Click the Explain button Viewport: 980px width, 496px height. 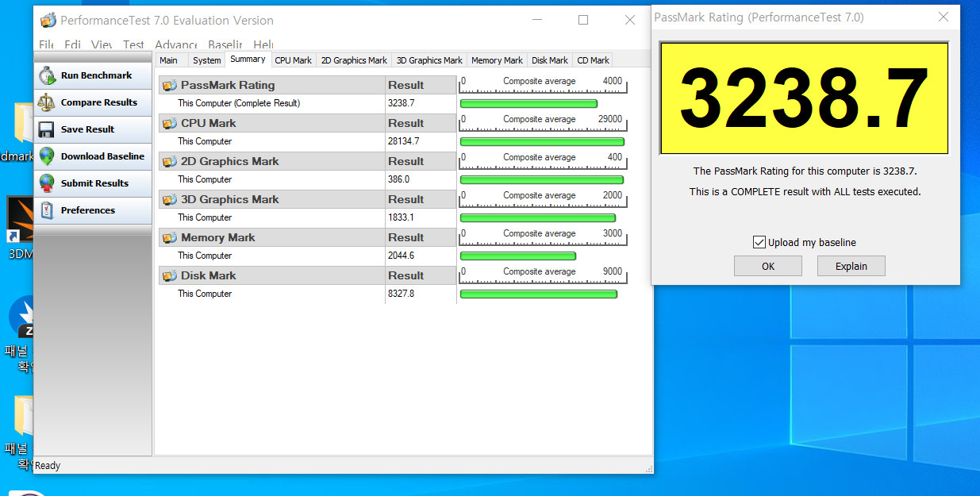tap(851, 266)
